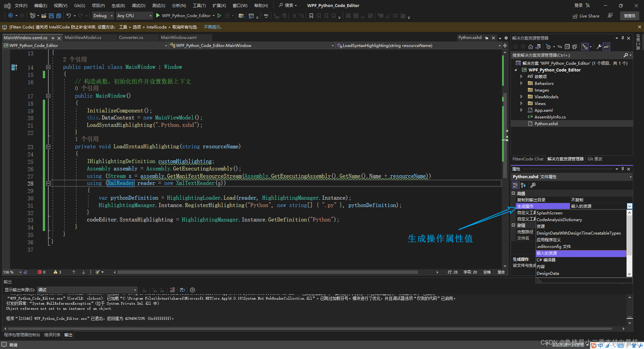Select AssemblyInfo.cs in Solution Explorer
The height and width of the screenshot is (349, 644).
click(x=550, y=117)
